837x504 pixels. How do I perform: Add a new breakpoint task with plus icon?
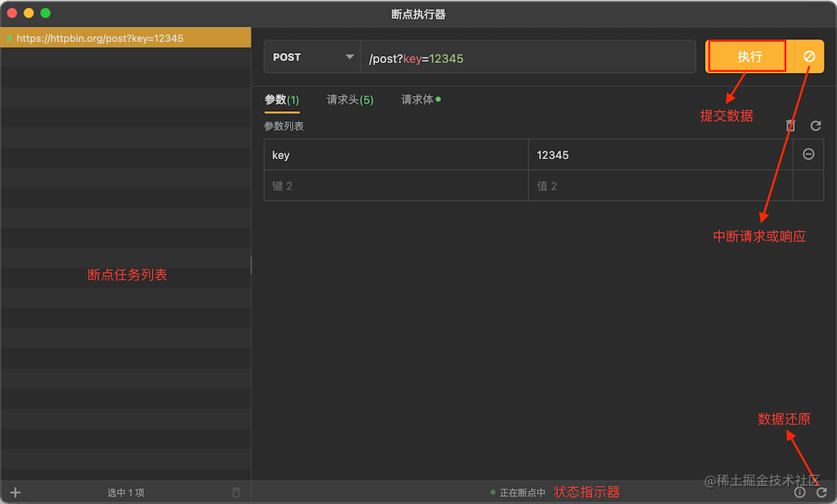15,492
